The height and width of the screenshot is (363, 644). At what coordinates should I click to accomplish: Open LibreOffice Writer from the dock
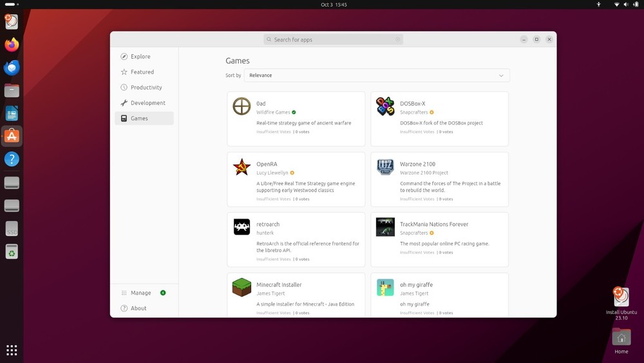click(12, 113)
